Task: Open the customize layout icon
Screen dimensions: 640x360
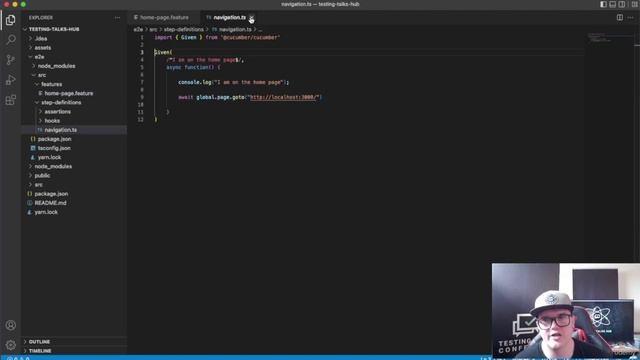Action: pyautogui.click(x=634, y=4)
